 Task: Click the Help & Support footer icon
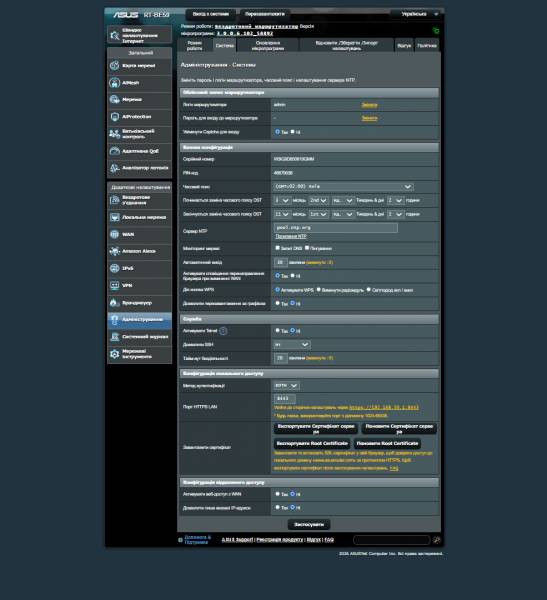pyautogui.click(x=180, y=540)
